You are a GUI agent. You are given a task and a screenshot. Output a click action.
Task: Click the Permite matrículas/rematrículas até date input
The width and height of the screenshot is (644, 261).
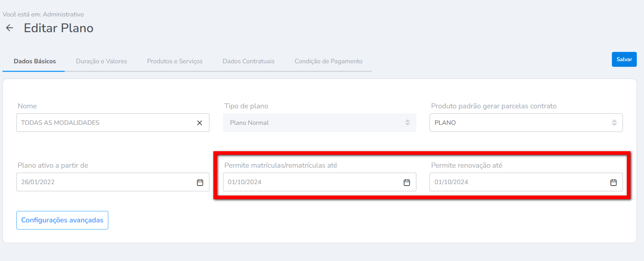tap(311, 182)
